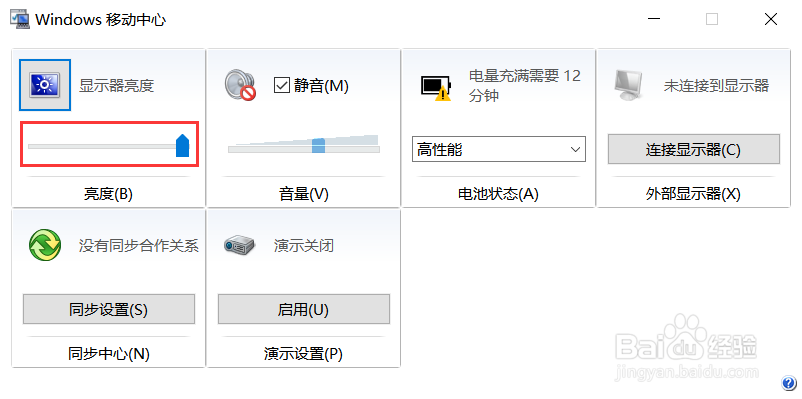Close the Windows Mobility Center window
This screenshot has height=399, width=802.
point(771,19)
